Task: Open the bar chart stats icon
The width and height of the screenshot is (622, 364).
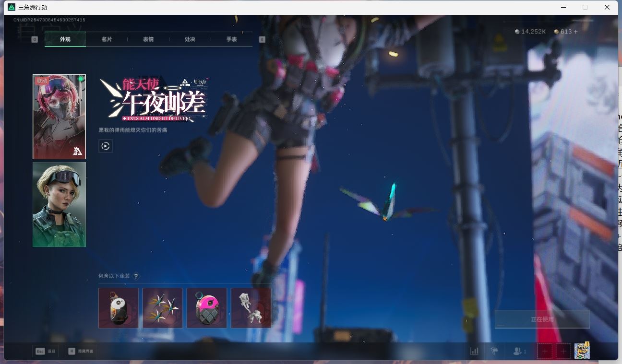Action: [x=474, y=351]
